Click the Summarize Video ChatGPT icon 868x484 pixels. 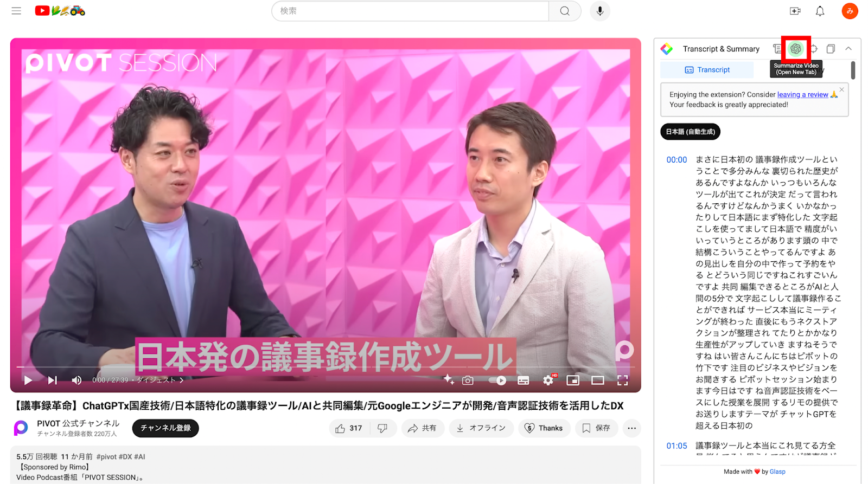(x=795, y=49)
